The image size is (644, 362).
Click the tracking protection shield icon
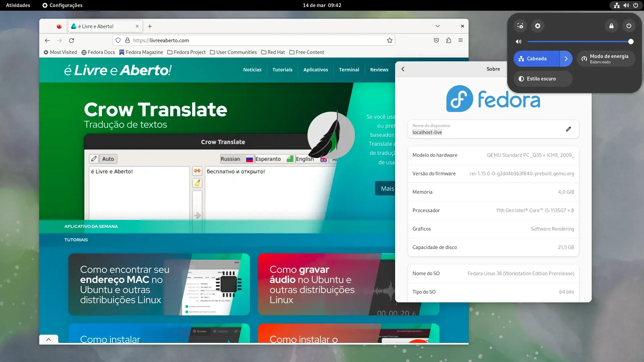[118, 40]
